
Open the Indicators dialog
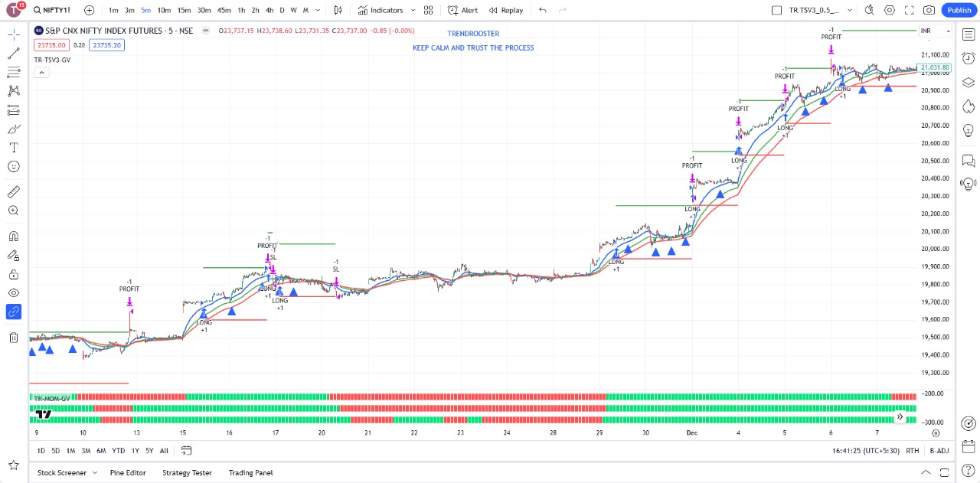(x=381, y=10)
